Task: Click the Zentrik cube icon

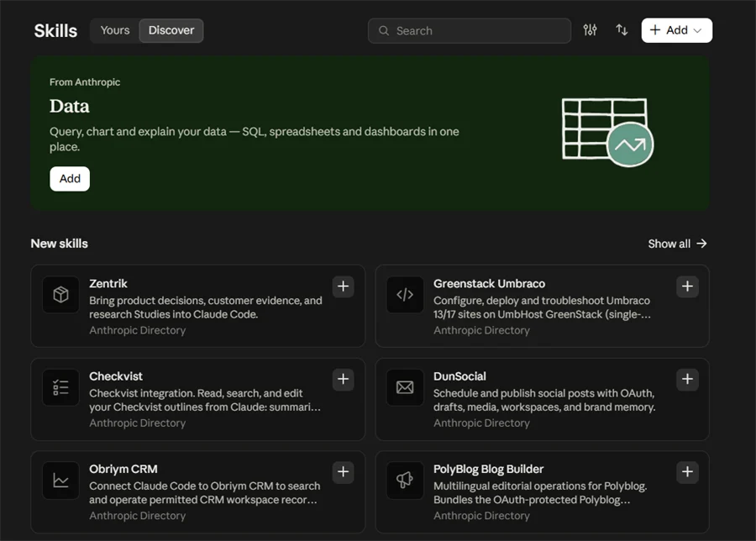Action: tap(60, 295)
